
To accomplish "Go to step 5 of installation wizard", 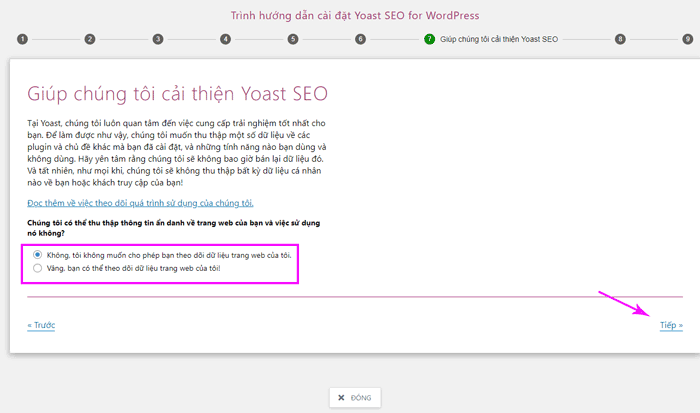I will pos(293,39).
